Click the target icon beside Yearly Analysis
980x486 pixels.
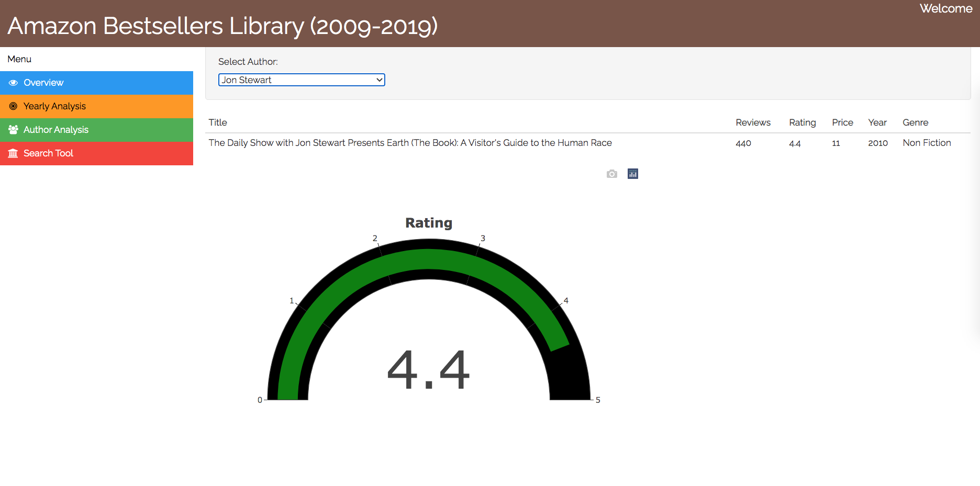[x=13, y=106]
